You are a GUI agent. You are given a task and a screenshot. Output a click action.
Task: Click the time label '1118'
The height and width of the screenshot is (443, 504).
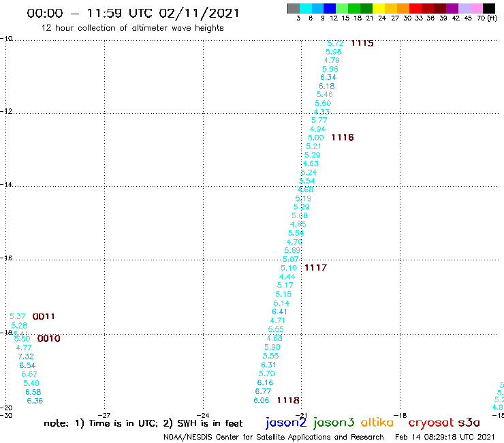coord(288,400)
